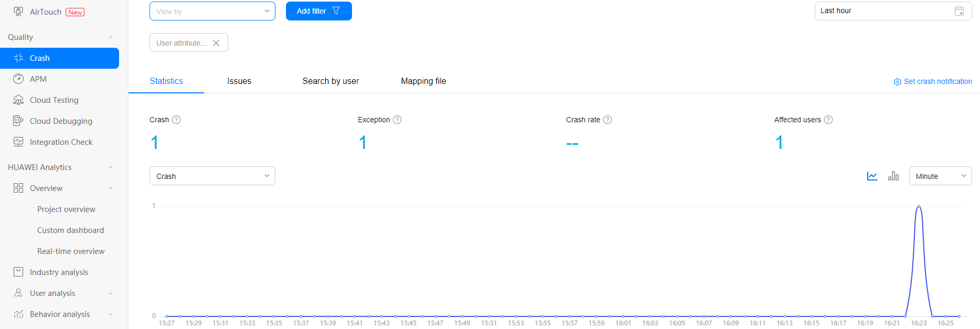
Task: Open the Mapping file tab
Action: (423, 81)
